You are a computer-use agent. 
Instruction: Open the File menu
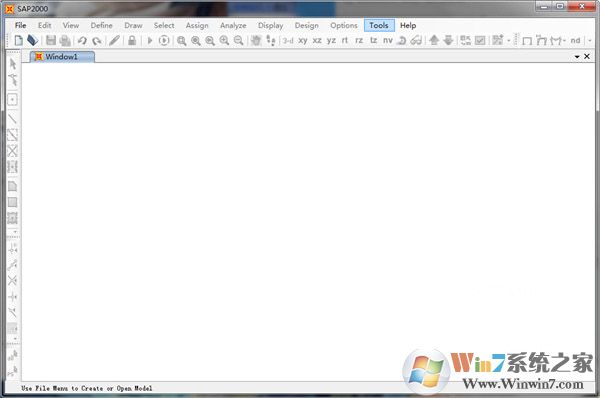[x=20, y=25]
